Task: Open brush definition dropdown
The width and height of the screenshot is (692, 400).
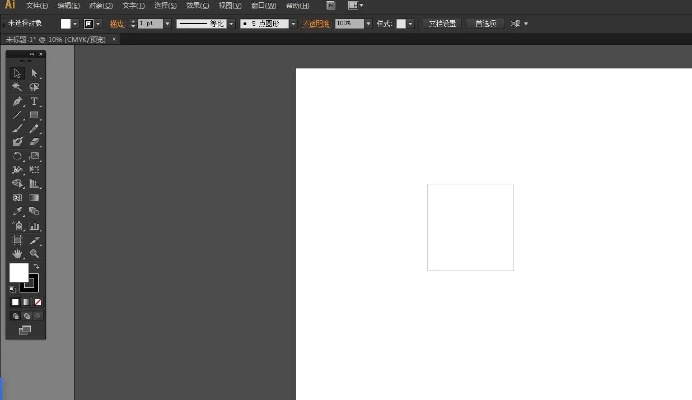Action: [x=293, y=24]
